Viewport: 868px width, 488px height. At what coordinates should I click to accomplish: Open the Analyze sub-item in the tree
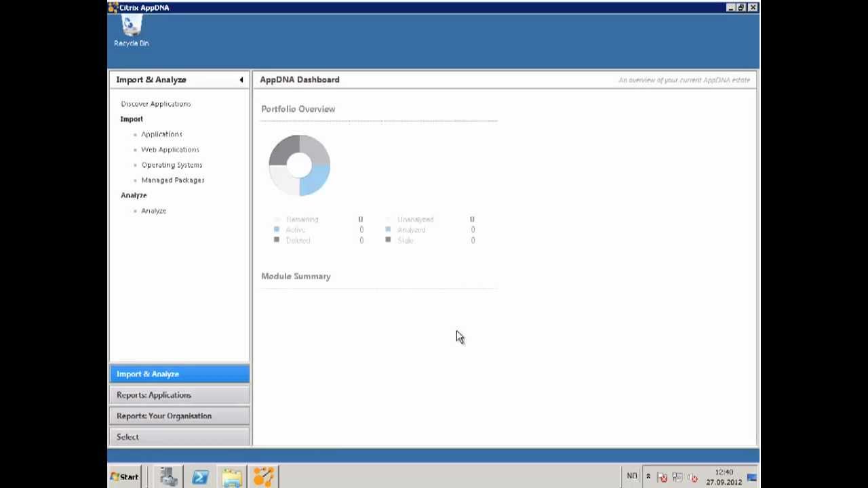click(x=154, y=211)
